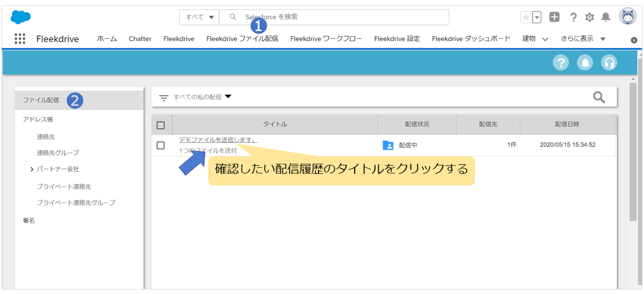Click the Salesforce cloud logo

tap(21, 17)
